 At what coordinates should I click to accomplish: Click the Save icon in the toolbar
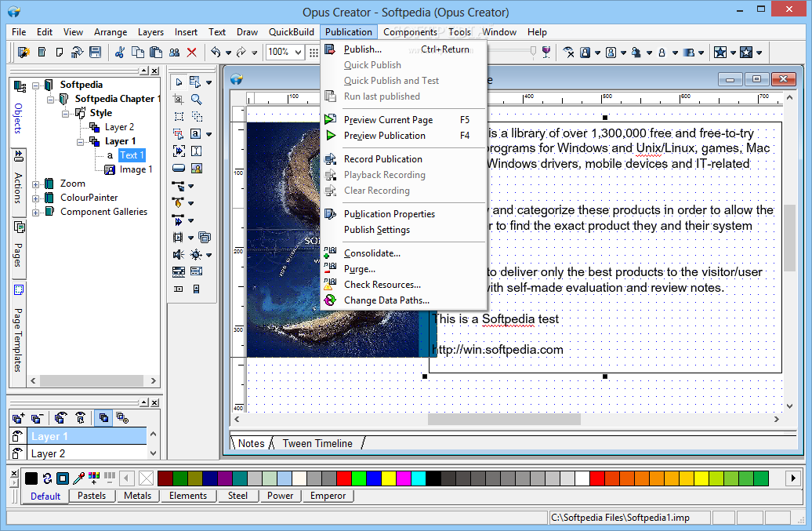(95, 53)
